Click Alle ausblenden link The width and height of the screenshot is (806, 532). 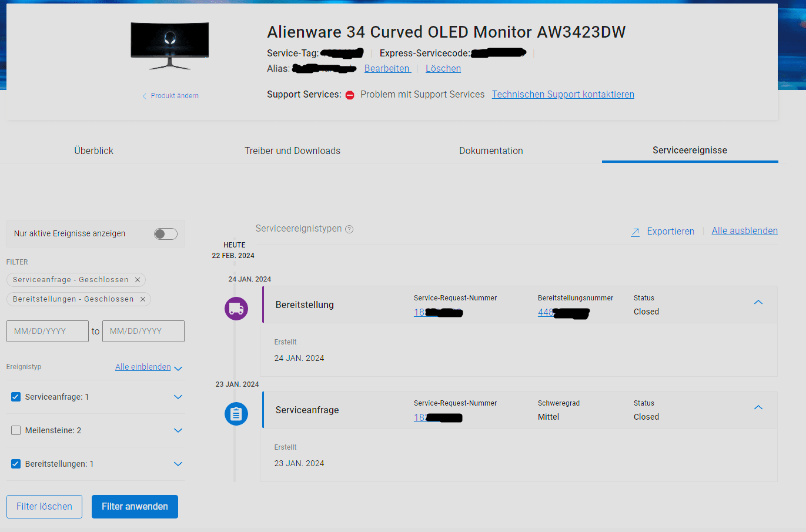(745, 231)
